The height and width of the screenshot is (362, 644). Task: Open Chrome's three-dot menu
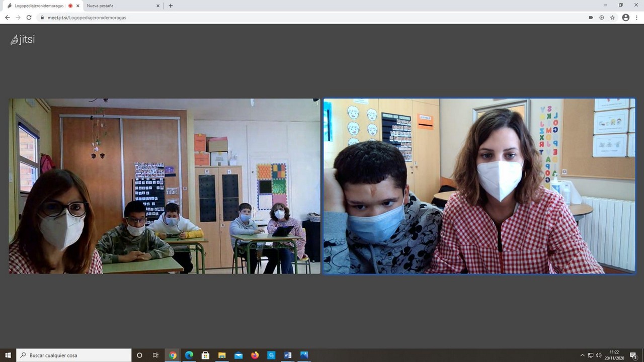[636, 18]
